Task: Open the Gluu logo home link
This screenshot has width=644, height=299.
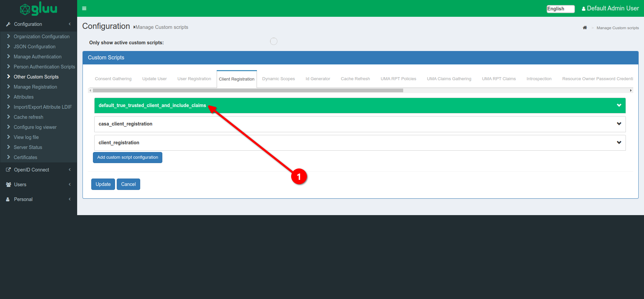Action: pos(39,8)
